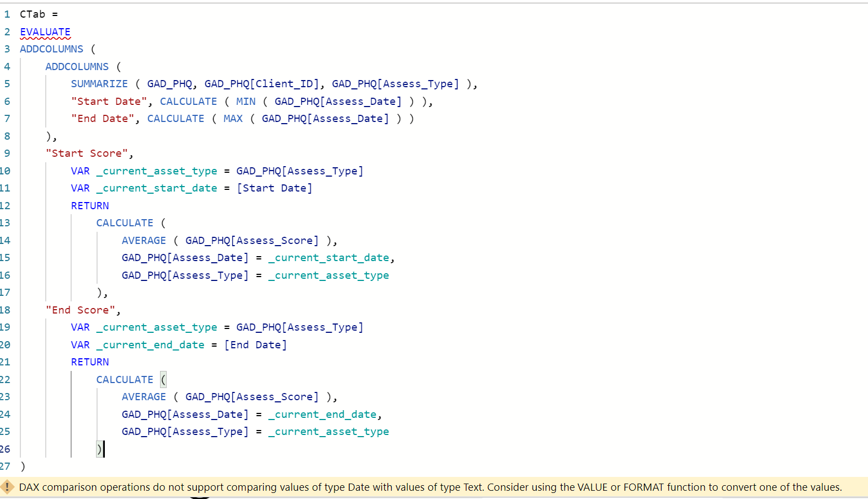This screenshot has width=868, height=499.
Task: Click the "Start Date" string on line 6
Action: tap(109, 102)
